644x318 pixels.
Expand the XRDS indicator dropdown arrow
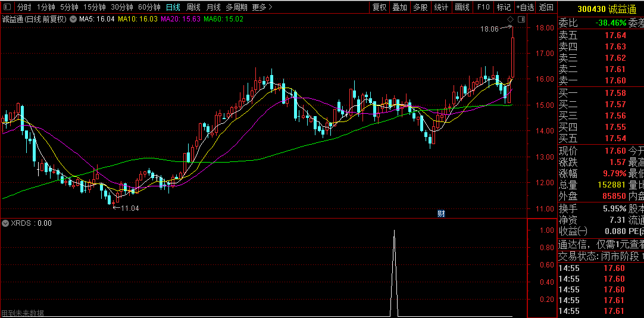[5, 223]
